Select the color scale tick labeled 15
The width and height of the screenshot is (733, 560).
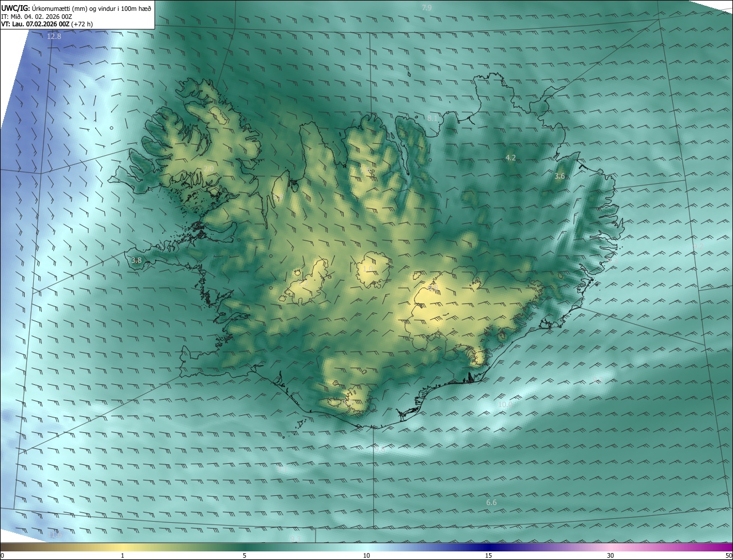(x=488, y=555)
